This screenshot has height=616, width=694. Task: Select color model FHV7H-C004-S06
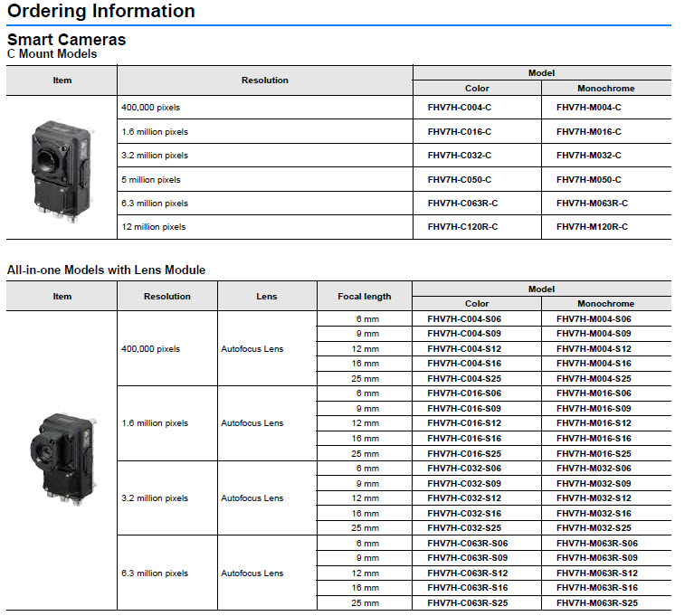tap(463, 319)
